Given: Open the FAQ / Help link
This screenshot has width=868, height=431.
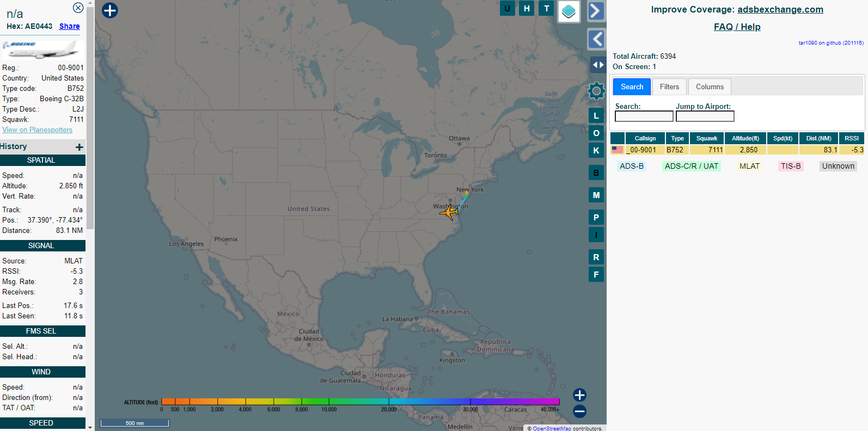Looking at the screenshot, I should click(737, 27).
